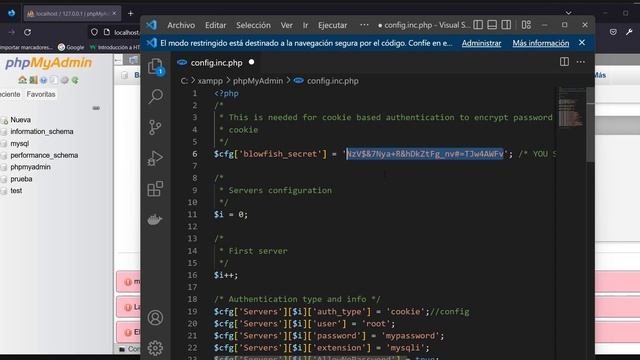Dismiss the restricted mode banner

click(582, 42)
